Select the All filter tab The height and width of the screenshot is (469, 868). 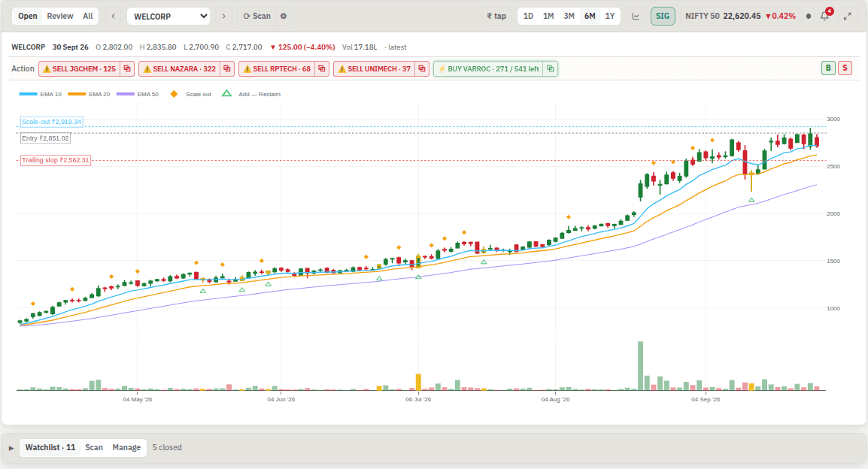click(87, 16)
